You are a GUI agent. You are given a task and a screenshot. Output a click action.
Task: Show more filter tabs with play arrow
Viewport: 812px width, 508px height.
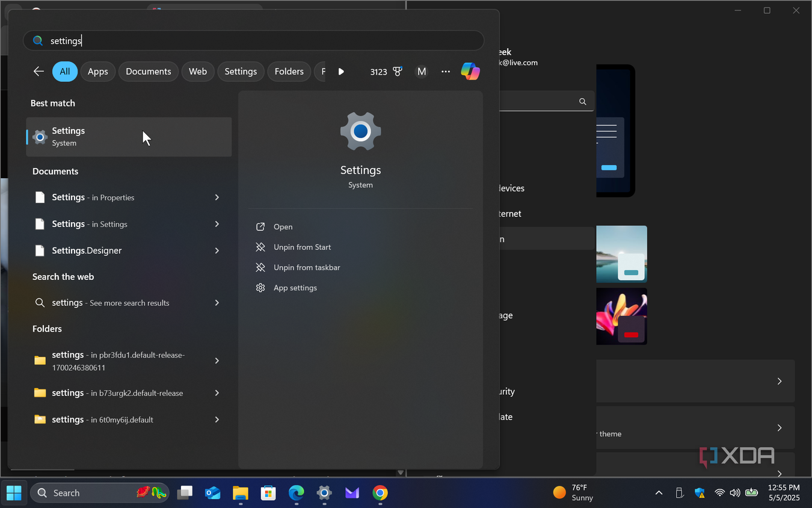coord(341,72)
